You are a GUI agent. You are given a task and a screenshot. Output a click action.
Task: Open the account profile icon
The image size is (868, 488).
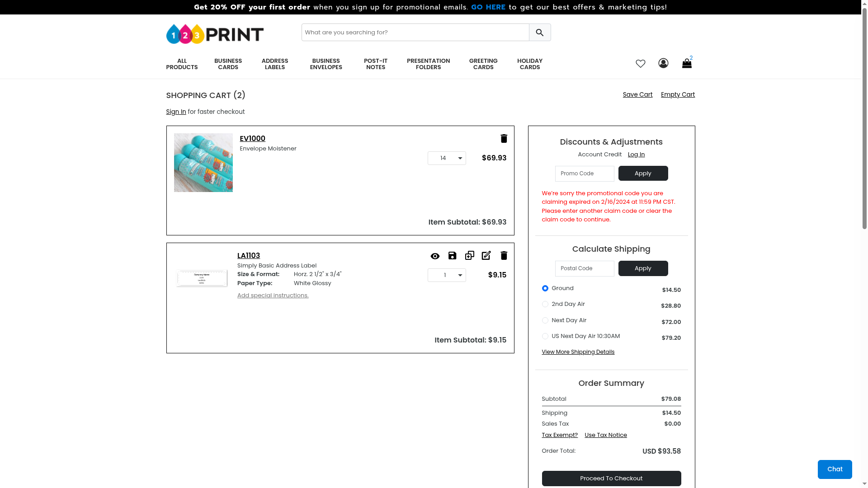[663, 63]
